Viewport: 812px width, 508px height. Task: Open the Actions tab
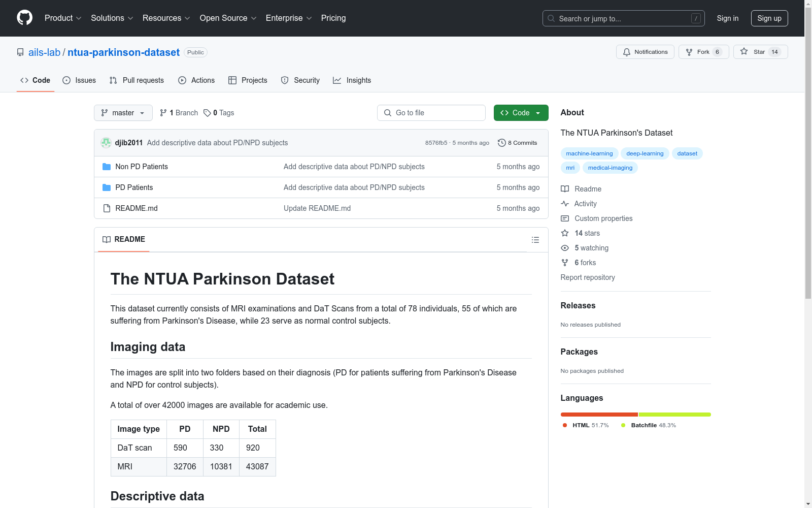[x=196, y=80]
